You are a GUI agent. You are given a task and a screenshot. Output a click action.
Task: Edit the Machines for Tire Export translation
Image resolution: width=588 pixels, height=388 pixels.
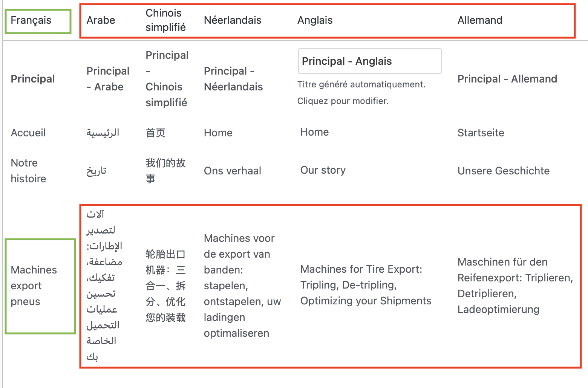click(x=366, y=285)
